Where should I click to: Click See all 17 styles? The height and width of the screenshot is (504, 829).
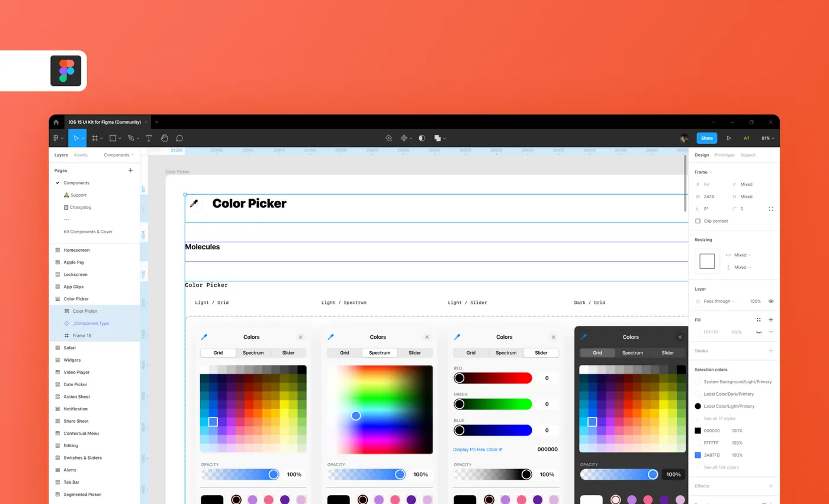(719, 419)
